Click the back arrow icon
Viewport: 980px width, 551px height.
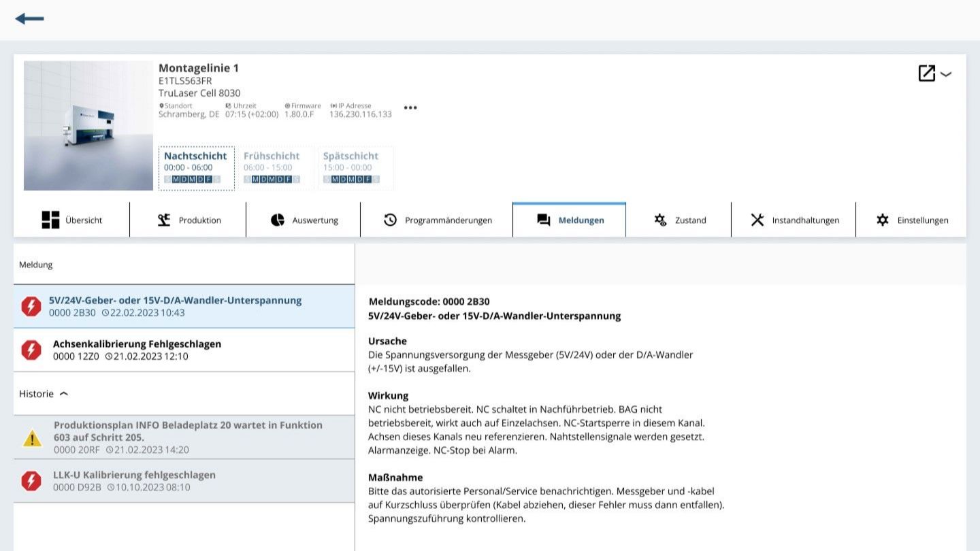click(29, 19)
